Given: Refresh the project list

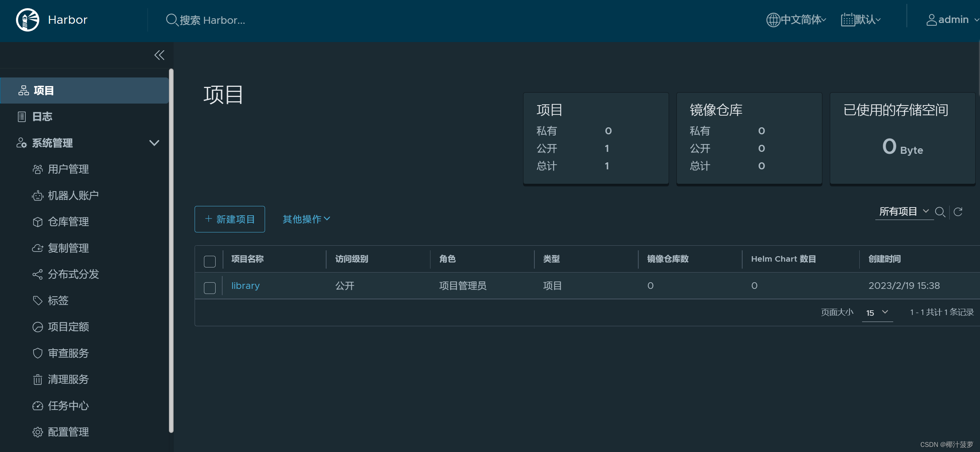Looking at the screenshot, I should click(958, 212).
